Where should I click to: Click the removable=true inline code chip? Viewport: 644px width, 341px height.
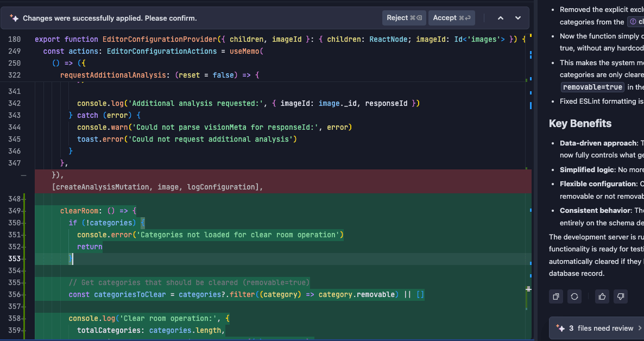(x=592, y=87)
